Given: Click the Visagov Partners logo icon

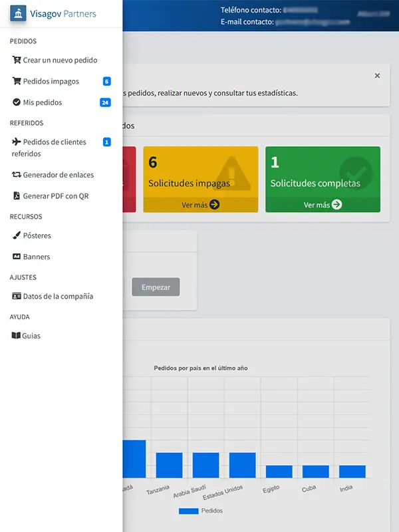Looking at the screenshot, I should click(18, 13).
